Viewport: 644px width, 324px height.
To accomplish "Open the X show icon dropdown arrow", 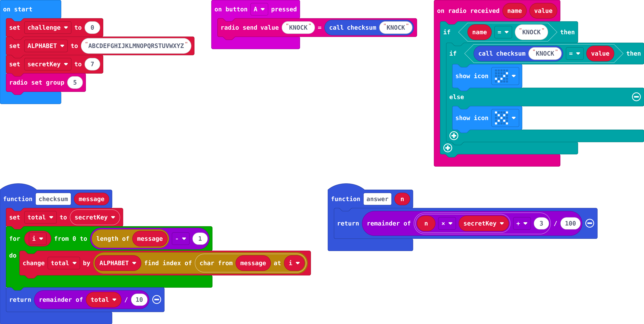I will (x=513, y=118).
